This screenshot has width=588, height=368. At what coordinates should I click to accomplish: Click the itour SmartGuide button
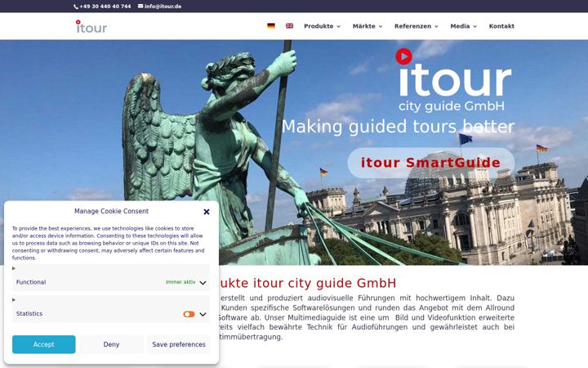point(431,163)
